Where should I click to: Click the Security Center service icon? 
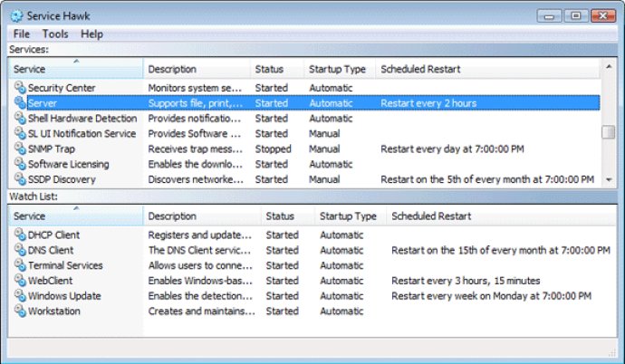pyautogui.click(x=20, y=87)
